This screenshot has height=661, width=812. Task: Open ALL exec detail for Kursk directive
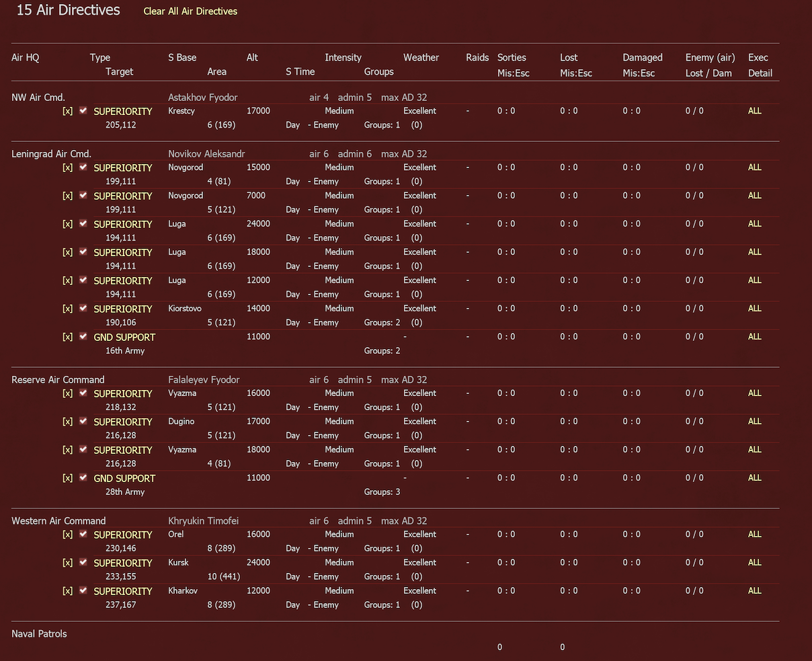755,563
